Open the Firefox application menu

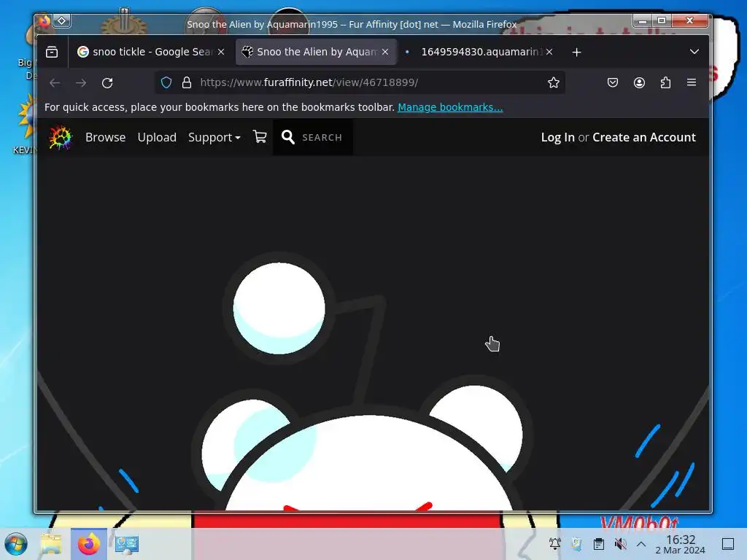(692, 83)
